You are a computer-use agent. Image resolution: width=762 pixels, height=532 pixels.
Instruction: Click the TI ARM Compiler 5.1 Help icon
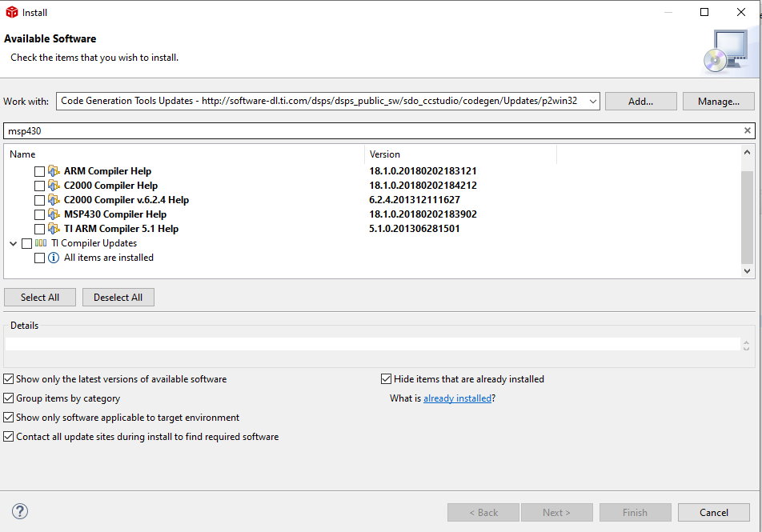tap(54, 229)
